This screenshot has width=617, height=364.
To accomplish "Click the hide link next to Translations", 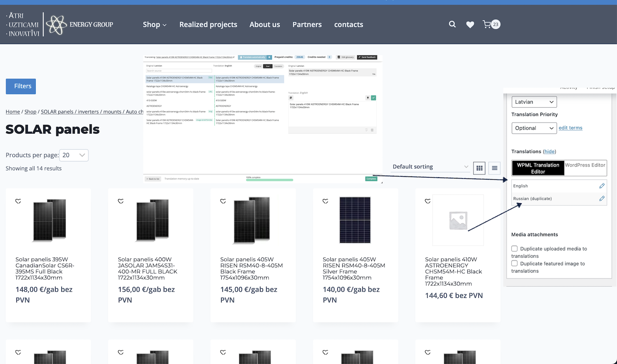I will point(550,152).
